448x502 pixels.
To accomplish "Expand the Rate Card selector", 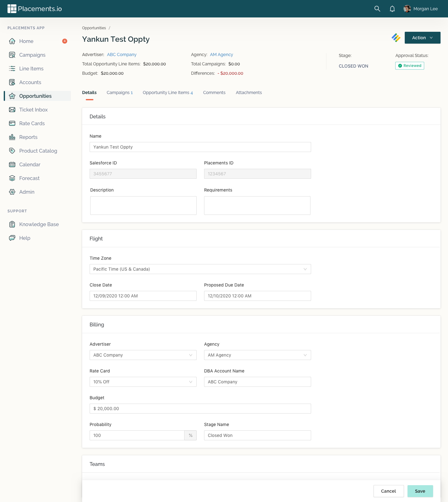I will (x=143, y=382).
